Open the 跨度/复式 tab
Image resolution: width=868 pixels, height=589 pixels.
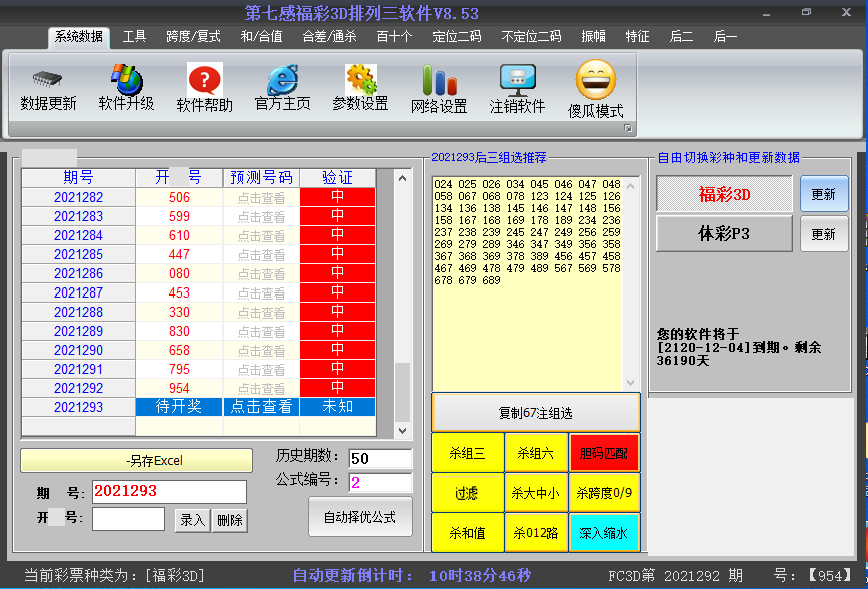pyautogui.click(x=193, y=37)
